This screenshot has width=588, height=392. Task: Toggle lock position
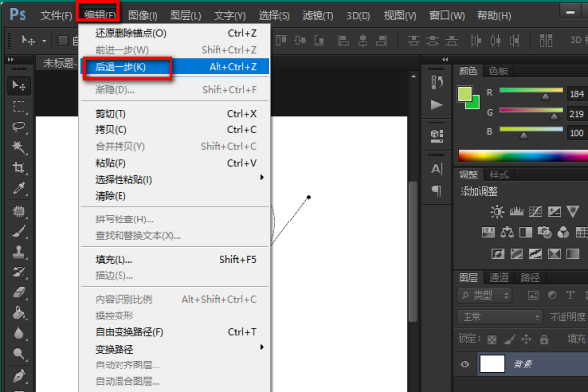click(526, 339)
